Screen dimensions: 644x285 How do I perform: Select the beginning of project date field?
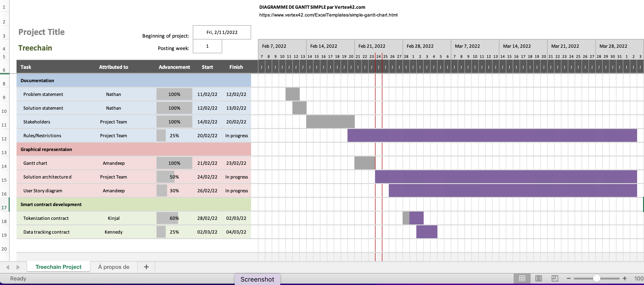pyautogui.click(x=222, y=32)
